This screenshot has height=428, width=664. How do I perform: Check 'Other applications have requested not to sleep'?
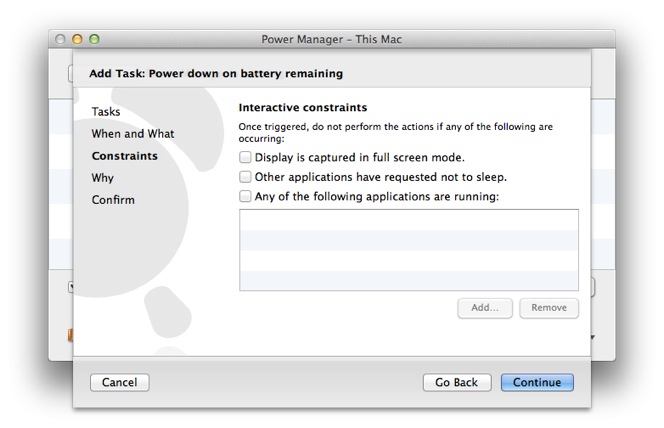pyautogui.click(x=245, y=177)
